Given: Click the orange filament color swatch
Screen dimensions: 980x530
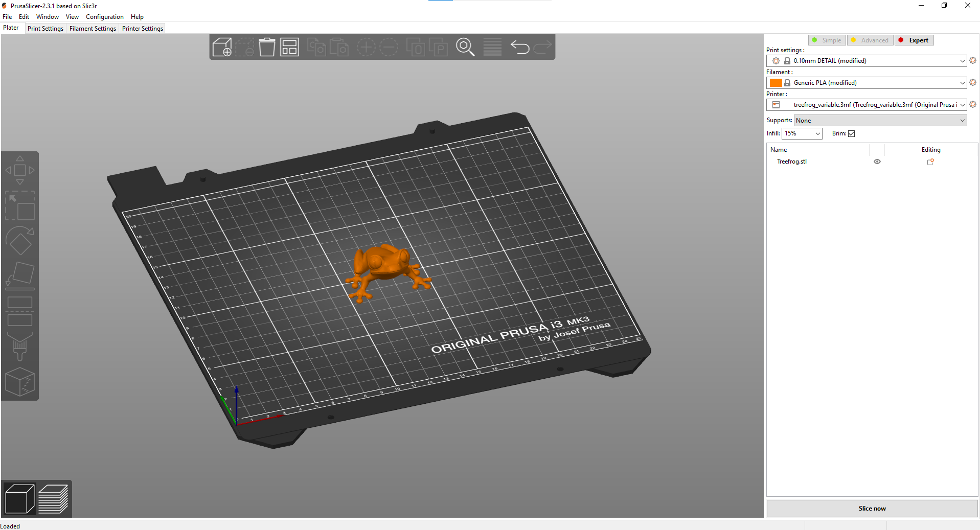Looking at the screenshot, I should tap(776, 83).
